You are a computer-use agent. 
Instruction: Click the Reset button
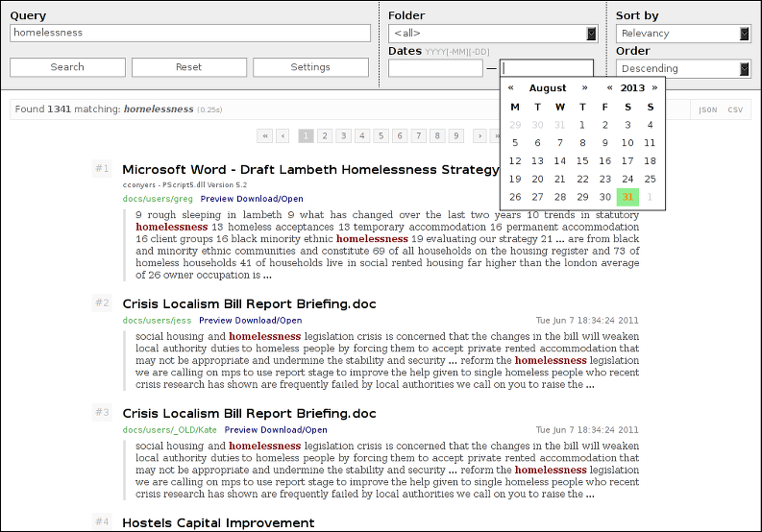(x=189, y=67)
